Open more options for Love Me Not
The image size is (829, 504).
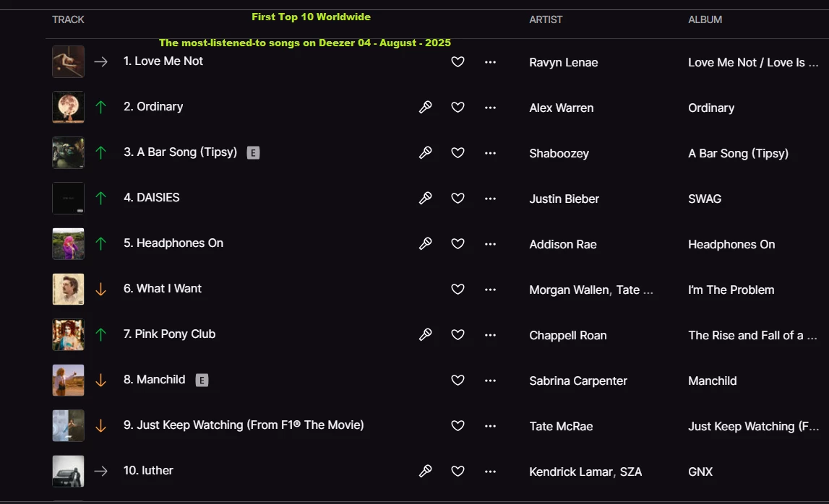point(490,62)
